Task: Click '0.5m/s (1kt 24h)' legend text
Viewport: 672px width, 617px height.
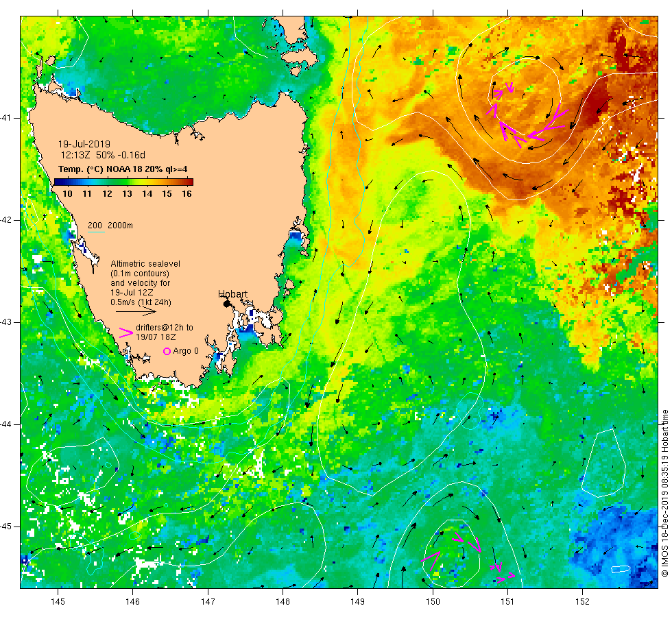Action: [141, 302]
